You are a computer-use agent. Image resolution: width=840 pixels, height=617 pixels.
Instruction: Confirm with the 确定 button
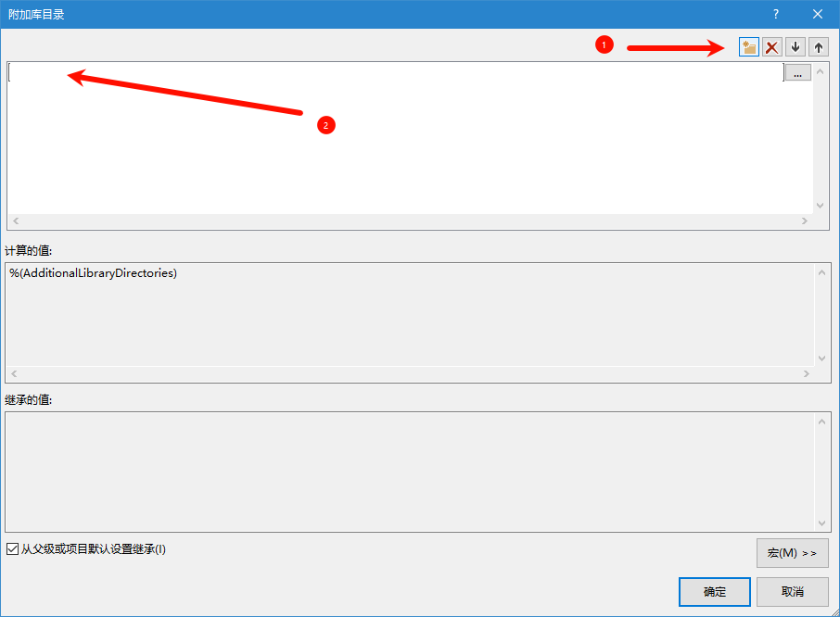point(714,592)
